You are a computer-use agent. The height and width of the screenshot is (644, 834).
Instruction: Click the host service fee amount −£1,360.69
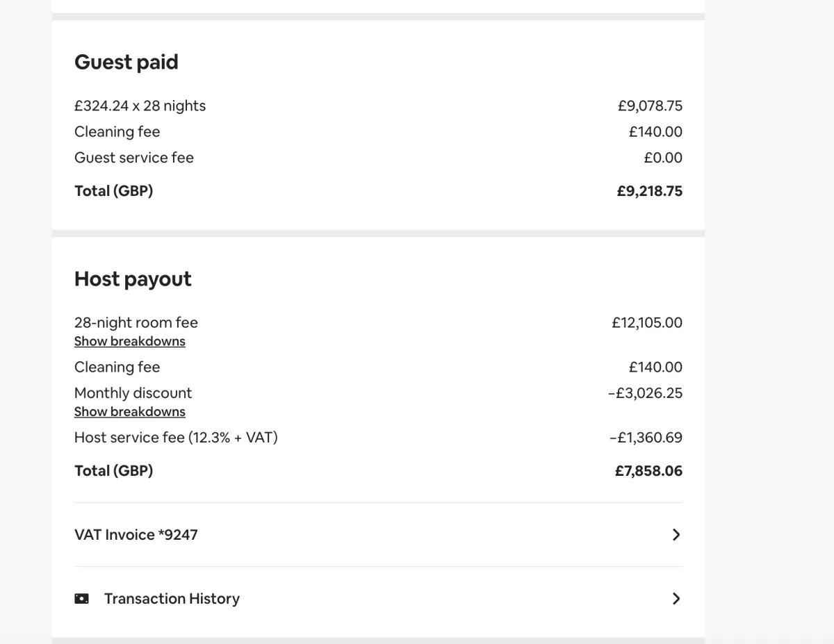[646, 438]
